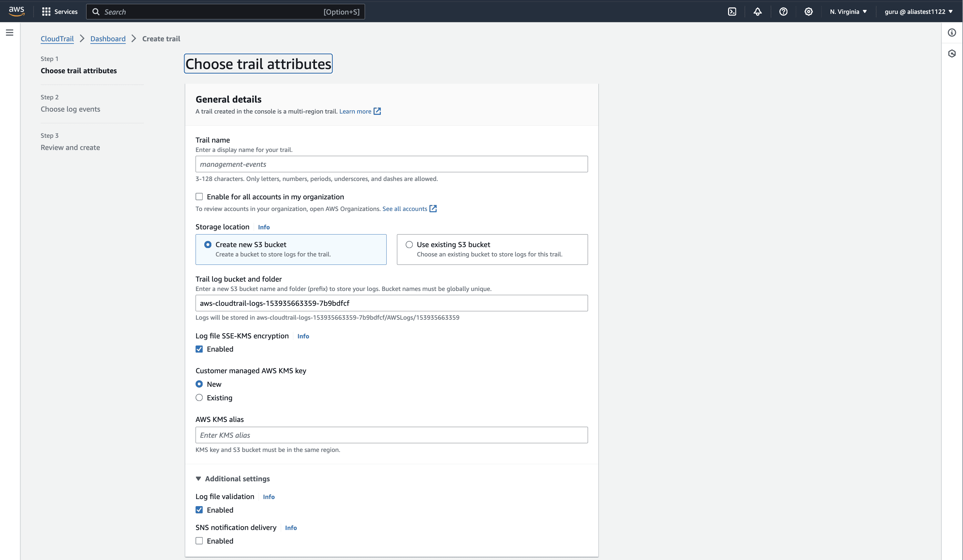The height and width of the screenshot is (560, 963).
Task: Select Use existing S3 bucket option
Action: click(x=409, y=245)
